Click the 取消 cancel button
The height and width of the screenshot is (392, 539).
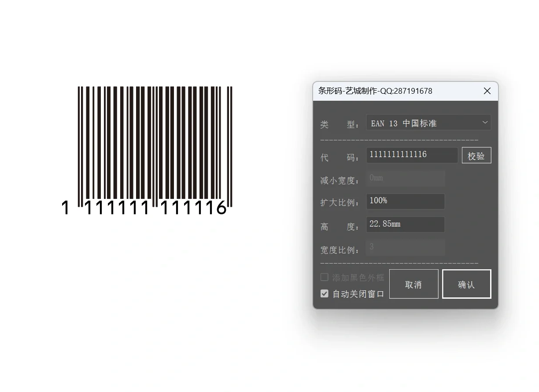tap(414, 284)
